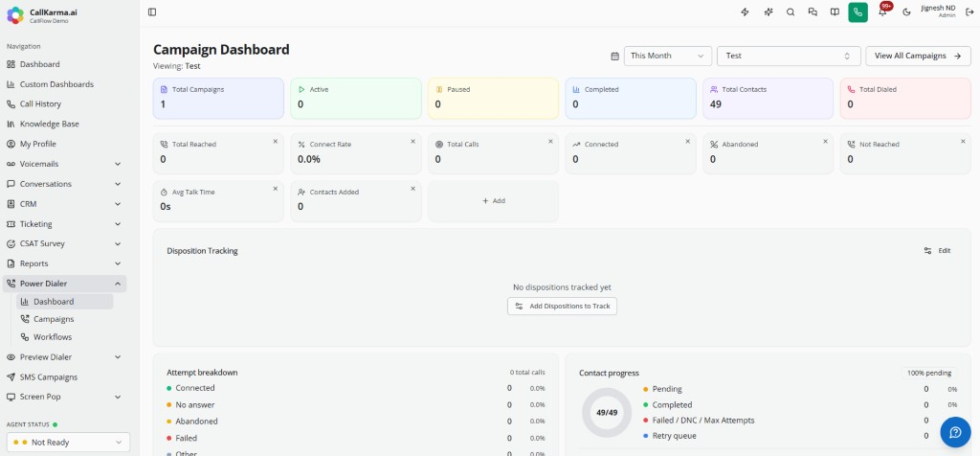Expand the Reports section
Image resolution: width=980 pixels, height=456 pixels.
click(x=64, y=263)
